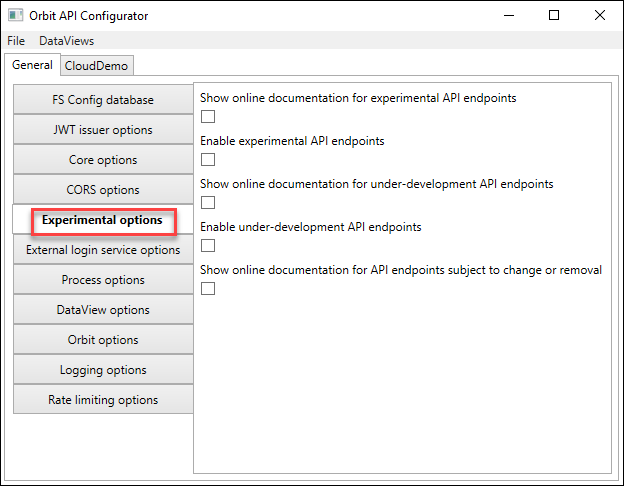
Task: Switch to the General tab
Action: (32, 64)
